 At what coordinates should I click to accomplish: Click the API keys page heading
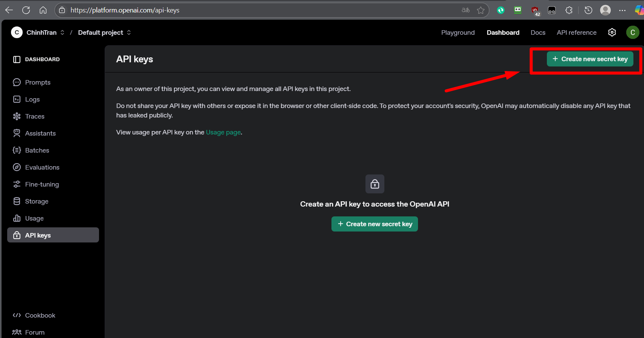point(135,59)
